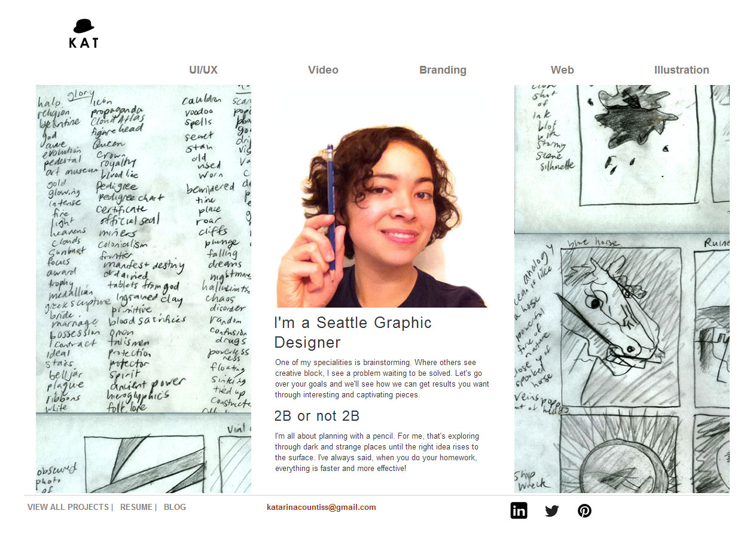Go to the UI/UX section

point(203,70)
